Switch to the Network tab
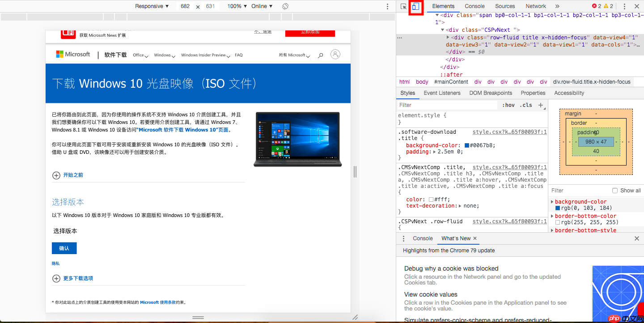This screenshot has height=323, width=644. click(535, 6)
